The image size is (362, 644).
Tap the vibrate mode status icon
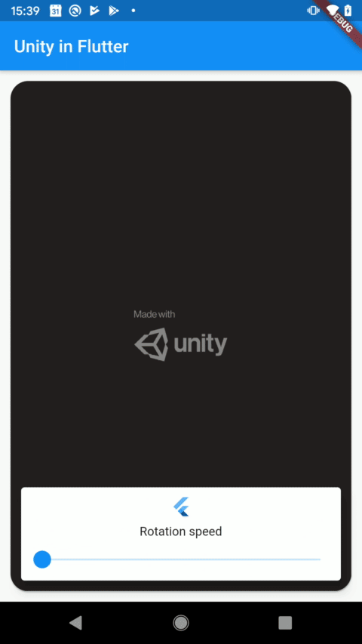pyautogui.click(x=313, y=11)
